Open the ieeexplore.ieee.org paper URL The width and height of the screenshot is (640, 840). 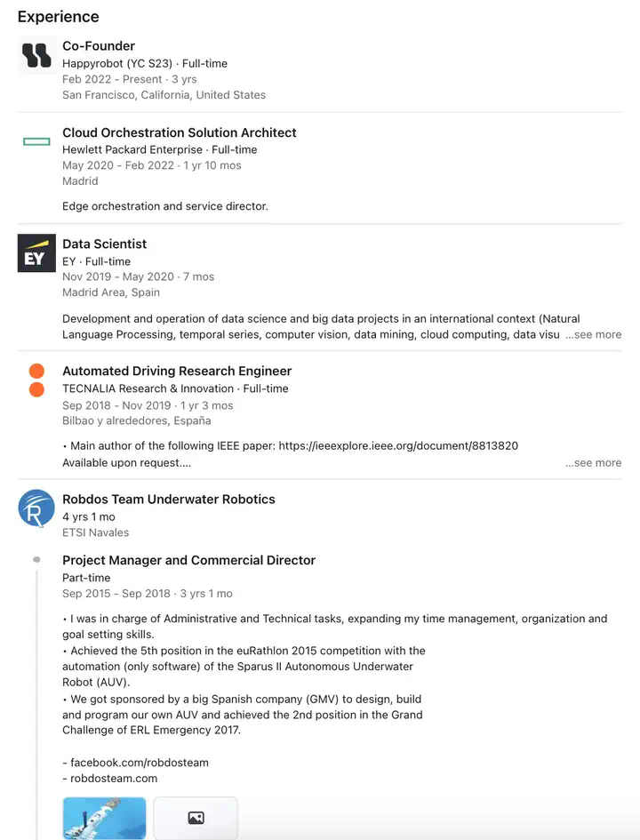[398, 445]
